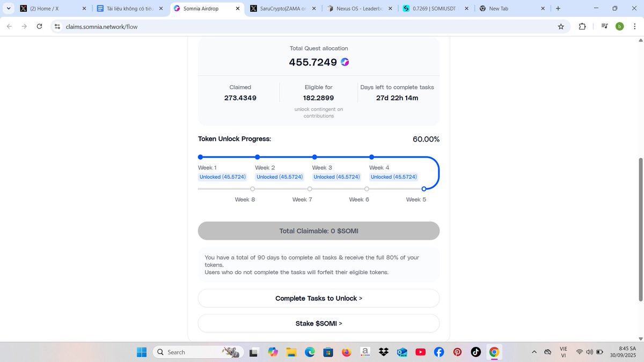The height and width of the screenshot is (362, 644).
Task: Click the Windows taskbar Search box
Action: (x=197, y=352)
